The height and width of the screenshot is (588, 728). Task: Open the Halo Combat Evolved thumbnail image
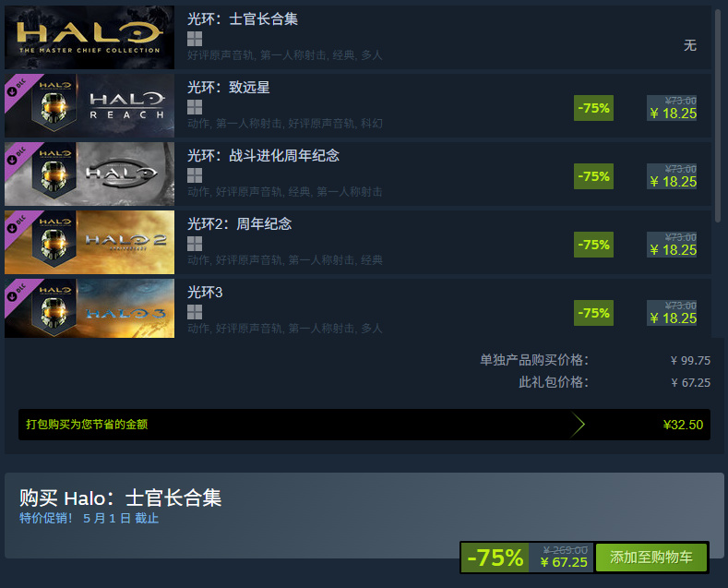[90, 174]
